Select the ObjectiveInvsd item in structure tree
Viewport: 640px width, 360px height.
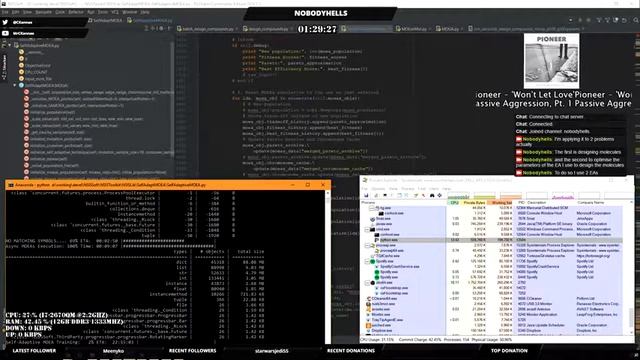pos(38,65)
